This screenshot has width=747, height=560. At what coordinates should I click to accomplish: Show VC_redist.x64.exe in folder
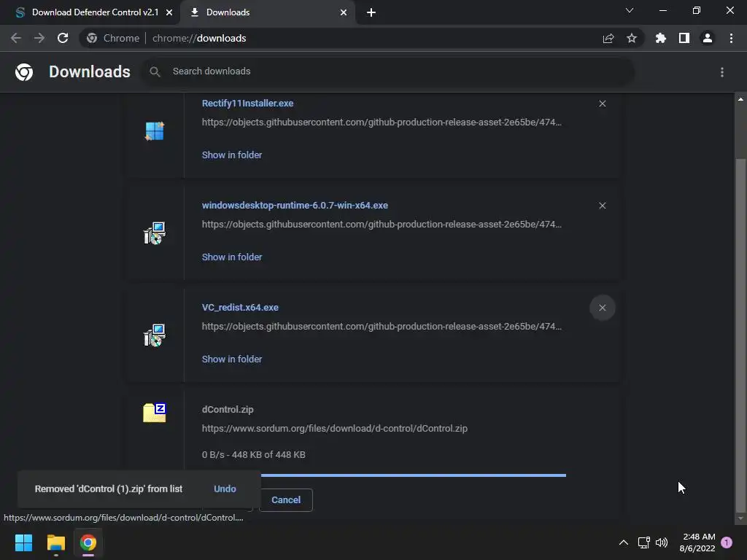point(232,359)
